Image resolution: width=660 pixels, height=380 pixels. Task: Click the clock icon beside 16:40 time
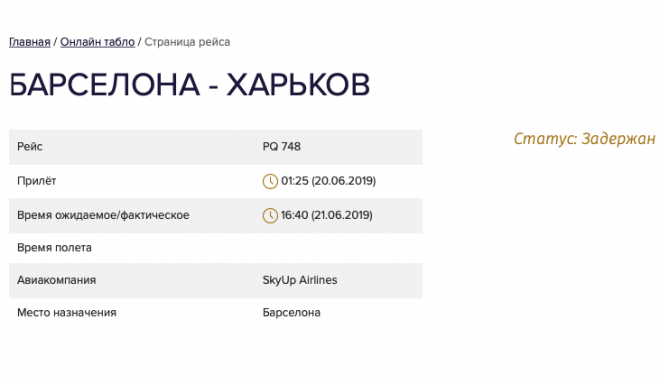270,215
